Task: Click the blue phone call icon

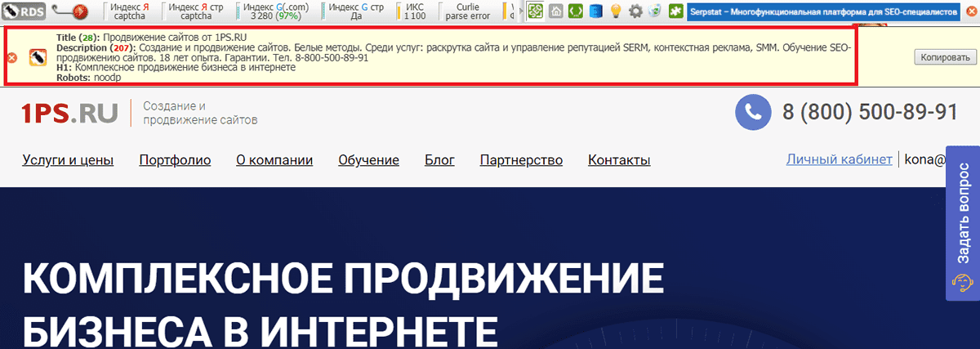Action: pos(754,112)
